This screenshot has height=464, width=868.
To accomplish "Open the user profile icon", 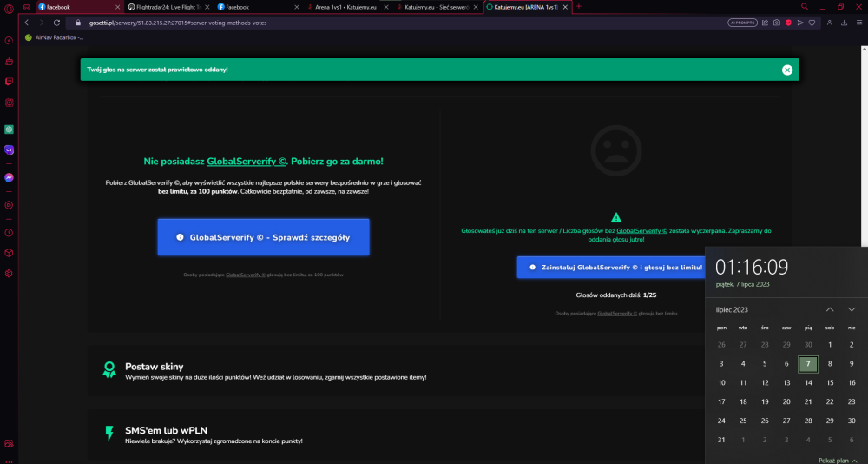I will coord(829,23).
